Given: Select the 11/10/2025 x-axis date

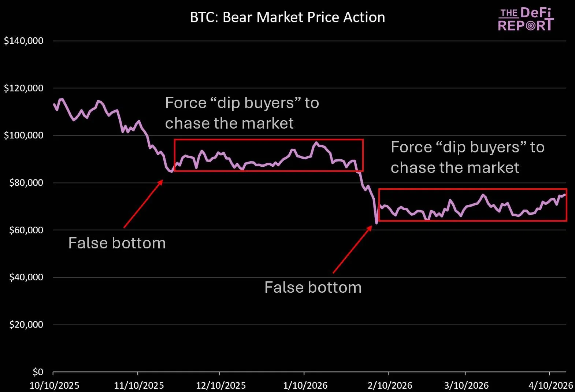Looking at the screenshot, I should [139, 385].
